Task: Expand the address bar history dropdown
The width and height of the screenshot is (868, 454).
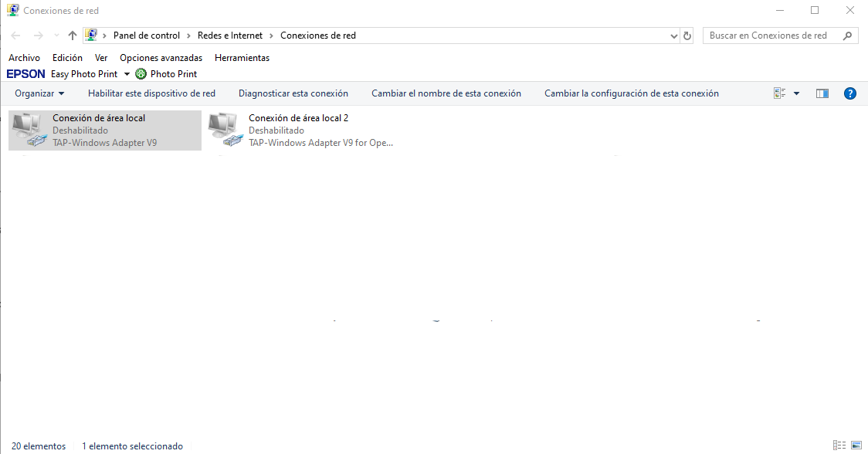Action: pyautogui.click(x=673, y=36)
